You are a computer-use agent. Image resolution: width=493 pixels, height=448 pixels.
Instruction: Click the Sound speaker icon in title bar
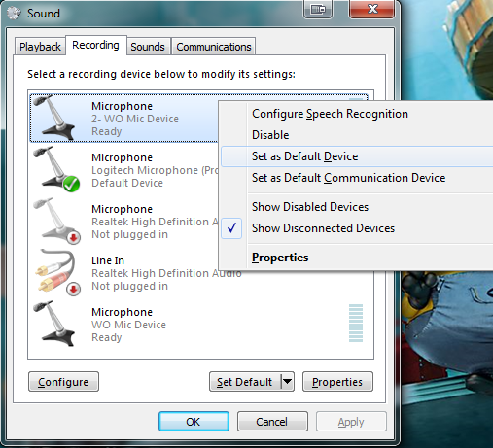pos(14,14)
